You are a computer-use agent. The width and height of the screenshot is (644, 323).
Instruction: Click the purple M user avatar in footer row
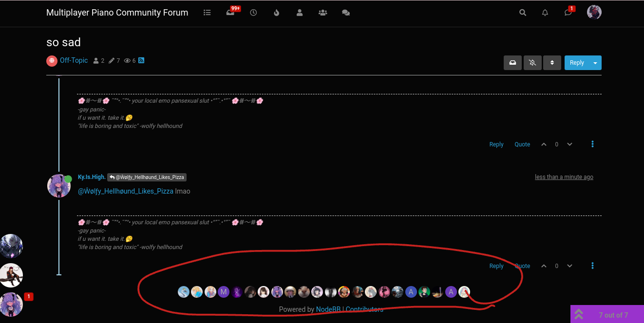[224, 292]
